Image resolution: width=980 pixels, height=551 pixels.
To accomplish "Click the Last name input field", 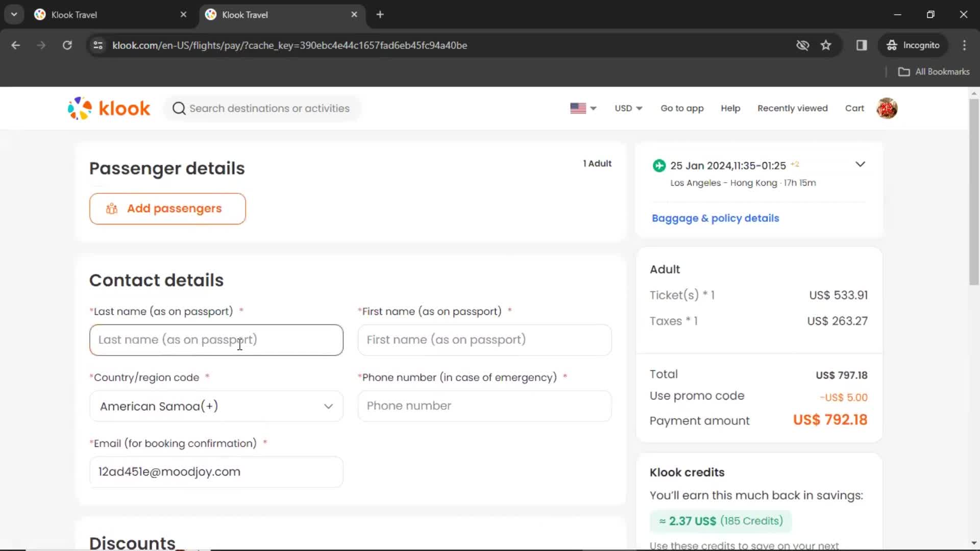I will click(x=216, y=340).
